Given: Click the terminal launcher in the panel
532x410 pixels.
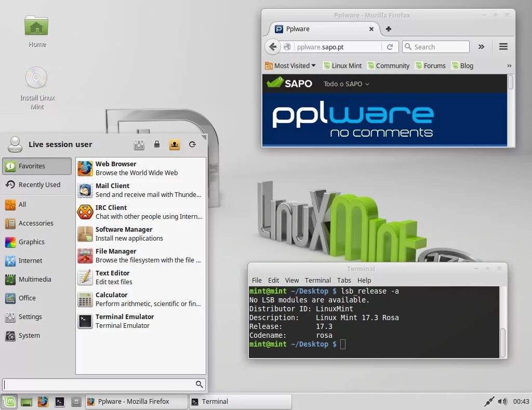Looking at the screenshot, I should pos(60,402).
